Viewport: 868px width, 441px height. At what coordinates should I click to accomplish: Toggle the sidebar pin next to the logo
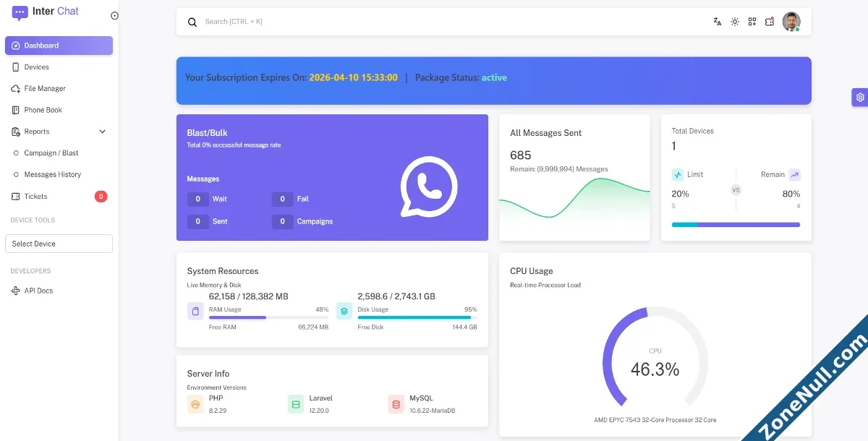click(114, 16)
